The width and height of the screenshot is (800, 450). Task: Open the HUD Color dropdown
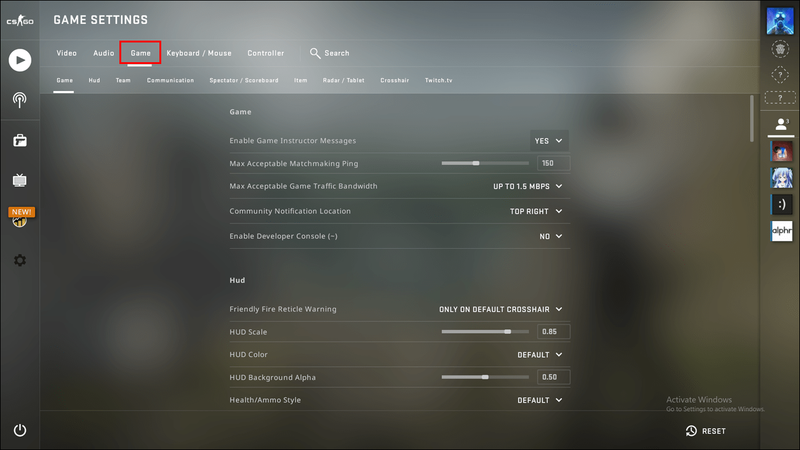pyautogui.click(x=540, y=355)
